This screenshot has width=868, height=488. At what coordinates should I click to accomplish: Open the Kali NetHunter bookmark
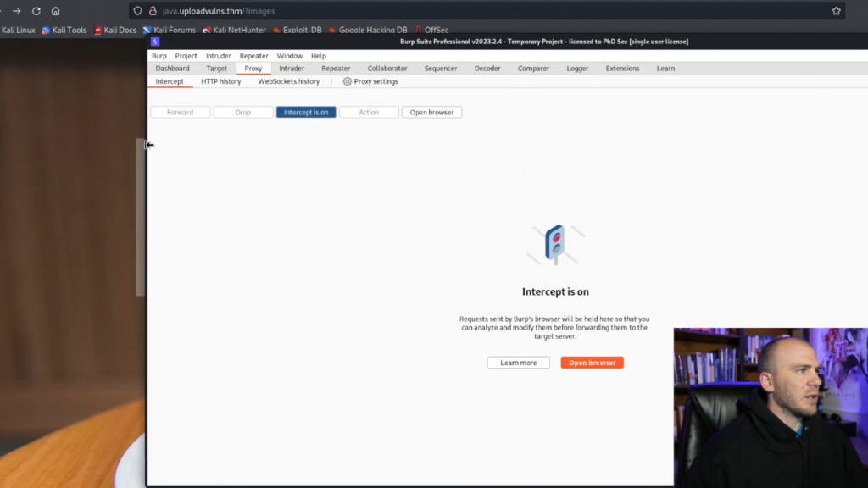click(234, 30)
